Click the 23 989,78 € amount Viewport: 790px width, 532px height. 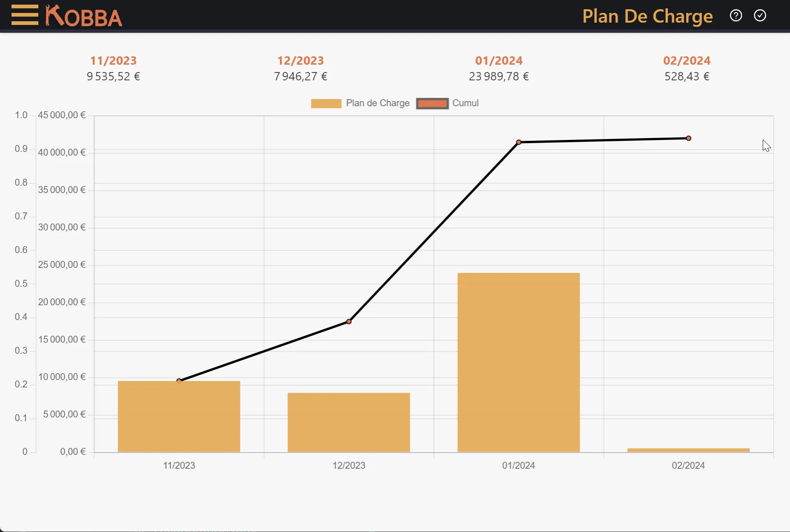point(499,76)
